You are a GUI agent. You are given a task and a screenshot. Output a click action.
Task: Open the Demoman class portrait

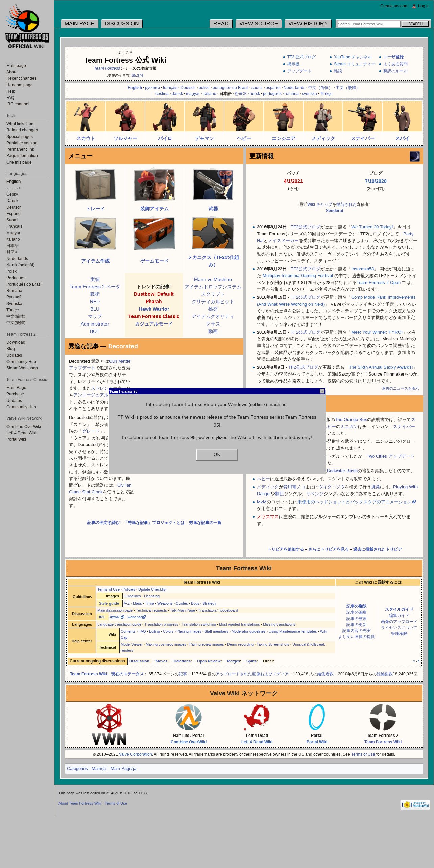(x=204, y=117)
